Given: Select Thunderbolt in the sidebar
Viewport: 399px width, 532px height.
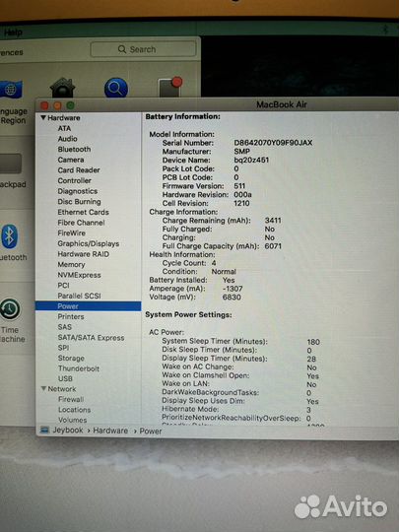Looking at the screenshot, I should click(79, 368).
